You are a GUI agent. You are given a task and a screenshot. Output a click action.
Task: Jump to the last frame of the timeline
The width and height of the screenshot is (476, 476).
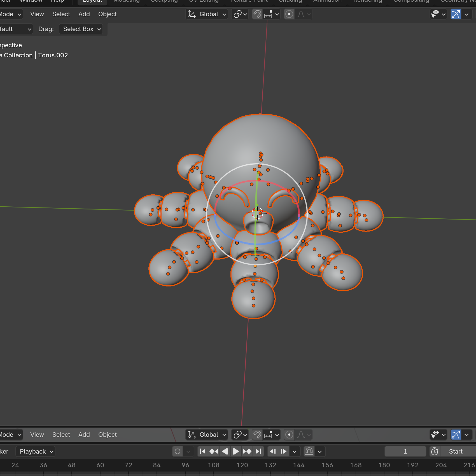click(x=258, y=451)
